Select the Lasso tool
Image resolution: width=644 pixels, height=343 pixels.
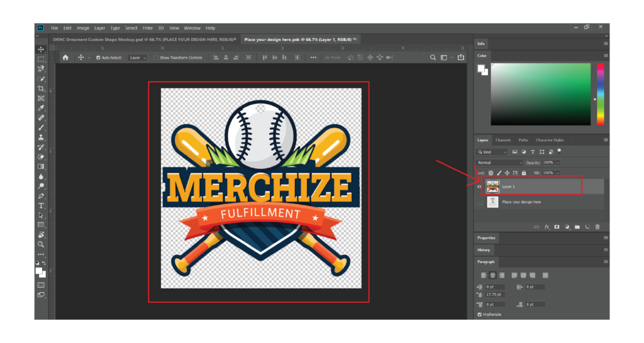pyautogui.click(x=41, y=69)
